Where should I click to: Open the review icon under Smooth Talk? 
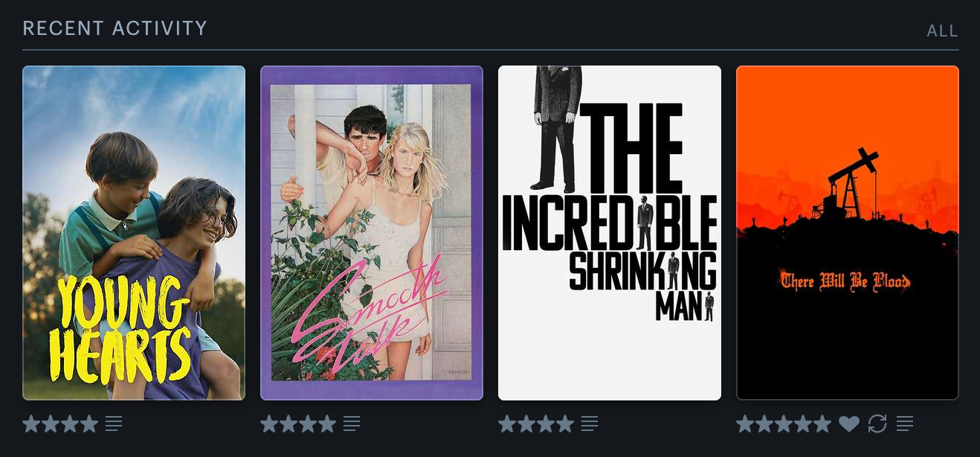[352, 424]
